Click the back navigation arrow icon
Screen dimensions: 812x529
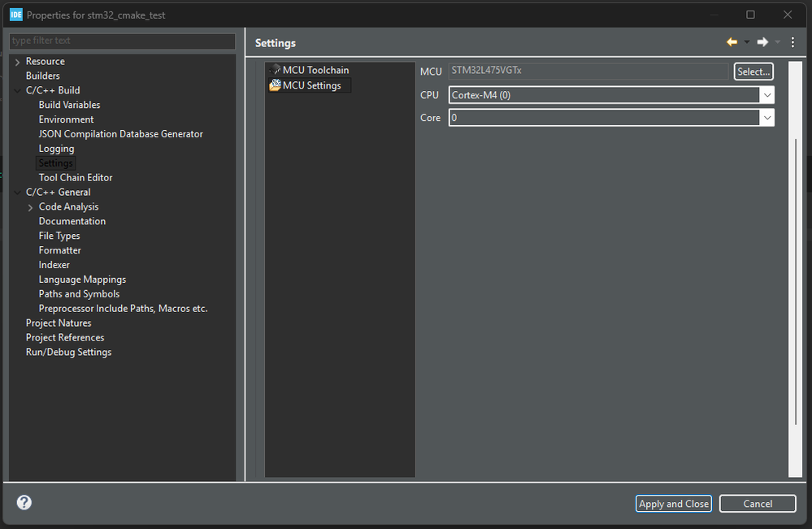732,42
